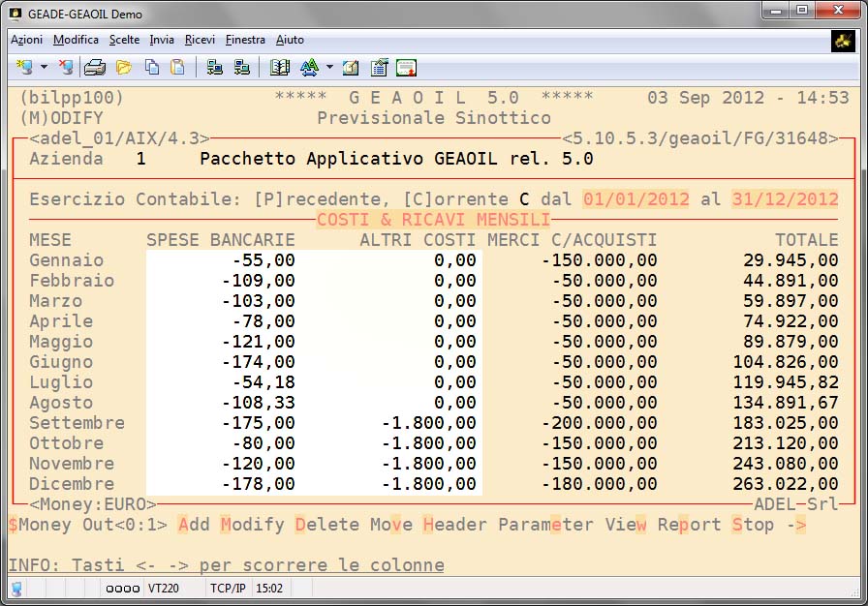Click the open folder toolbar icon
Image resolution: width=868 pixels, height=606 pixels.
(123, 68)
